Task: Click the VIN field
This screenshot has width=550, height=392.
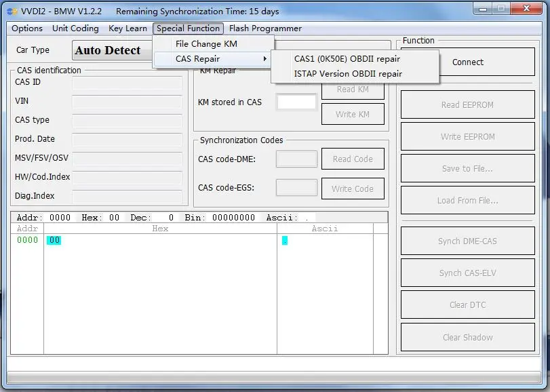Action: [x=127, y=102]
